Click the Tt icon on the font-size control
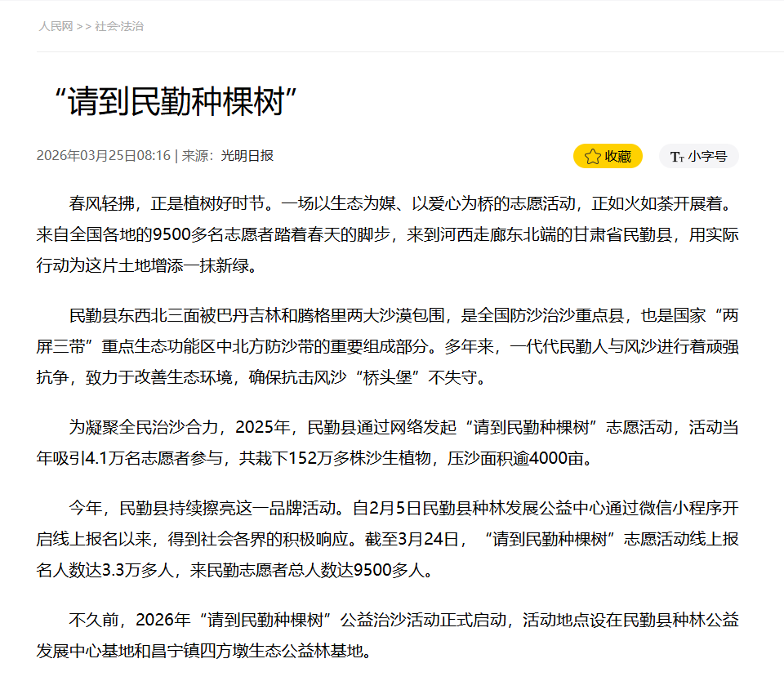Screen dimensions: 784x681 pyautogui.click(x=675, y=156)
